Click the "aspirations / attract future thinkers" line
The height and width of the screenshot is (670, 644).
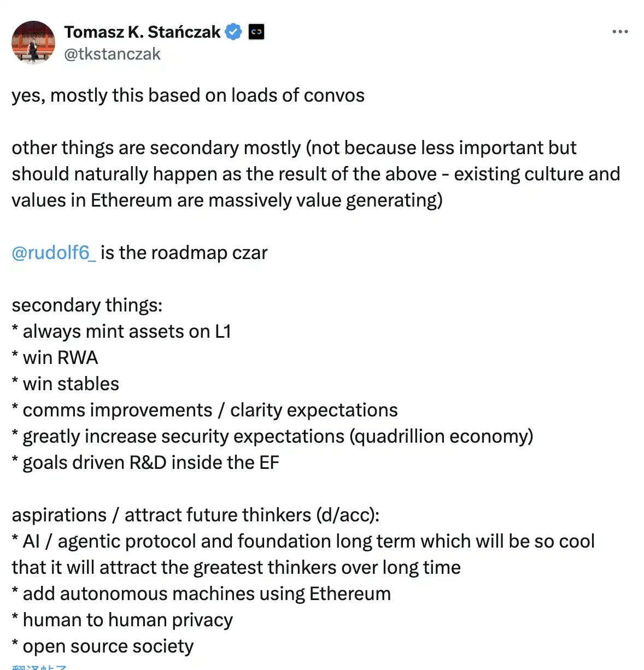click(195, 515)
